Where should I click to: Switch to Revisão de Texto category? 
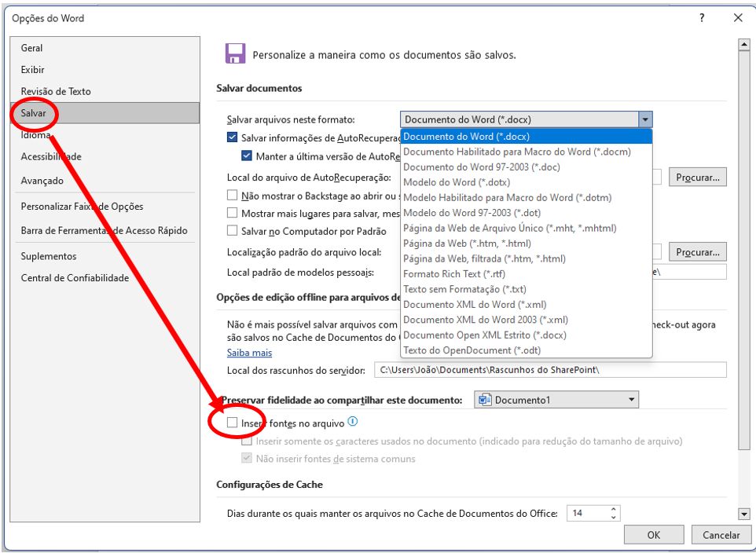pos(56,91)
